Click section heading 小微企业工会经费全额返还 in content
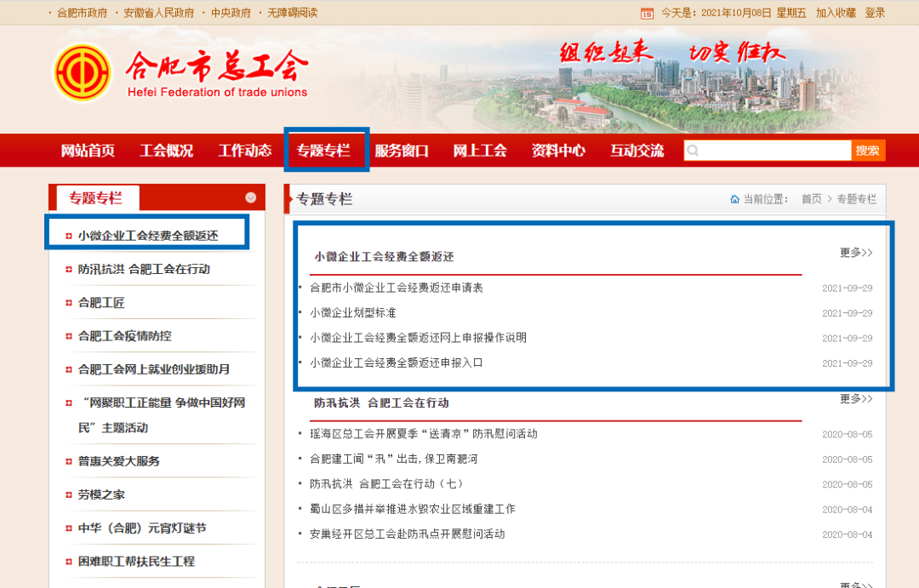This screenshot has height=588, width=919. (385, 257)
